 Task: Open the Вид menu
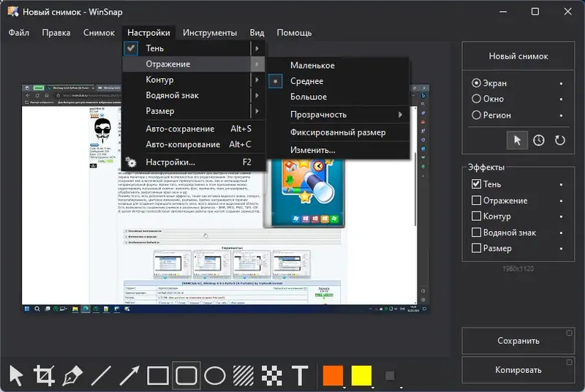pos(257,33)
